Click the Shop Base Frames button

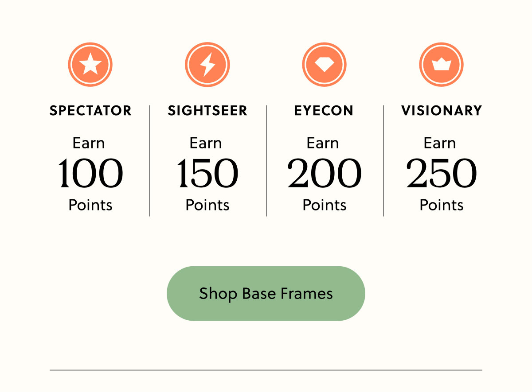(x=266, y=293)
